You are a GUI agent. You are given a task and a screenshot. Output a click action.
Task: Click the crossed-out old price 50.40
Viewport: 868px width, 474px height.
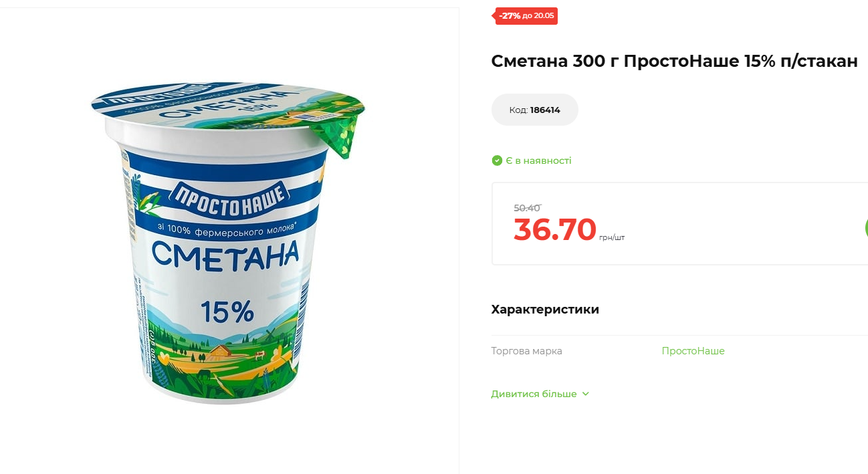click(527, 208)
